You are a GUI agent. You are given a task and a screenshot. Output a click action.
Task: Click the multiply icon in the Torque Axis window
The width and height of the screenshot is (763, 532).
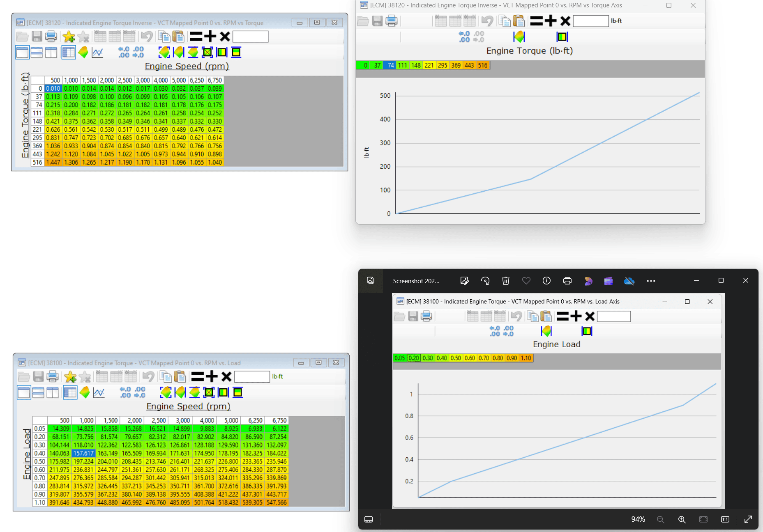pyautogui.click(x=565, y=21)
